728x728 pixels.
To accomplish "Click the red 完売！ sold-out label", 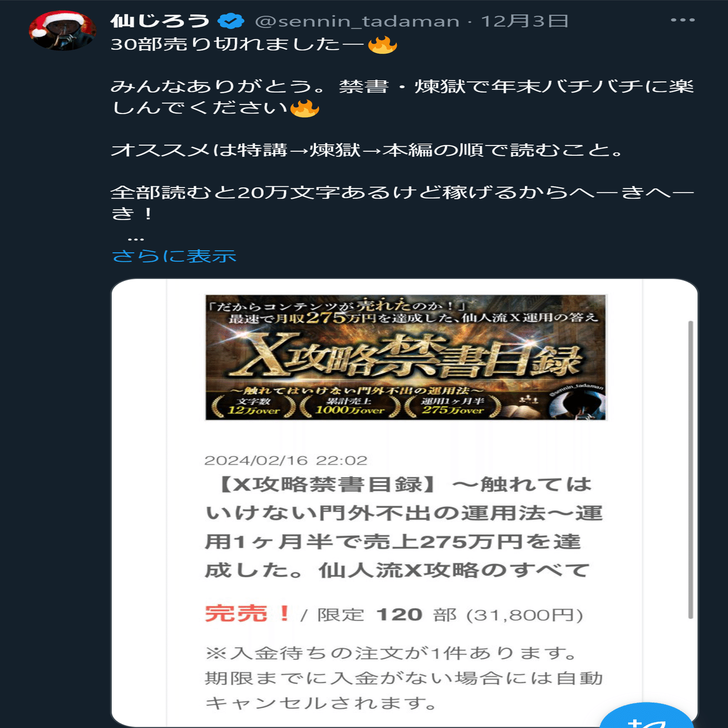I will (x=248, y=613).
